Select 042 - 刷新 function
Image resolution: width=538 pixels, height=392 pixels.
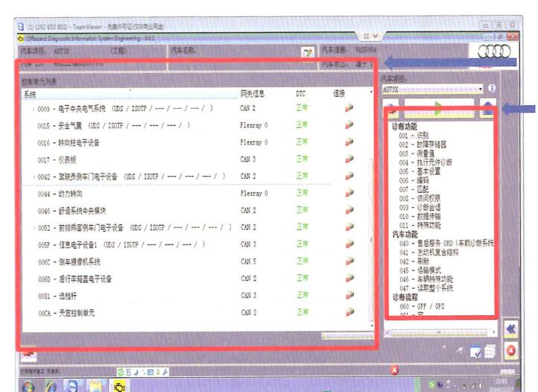coord(414,262)
